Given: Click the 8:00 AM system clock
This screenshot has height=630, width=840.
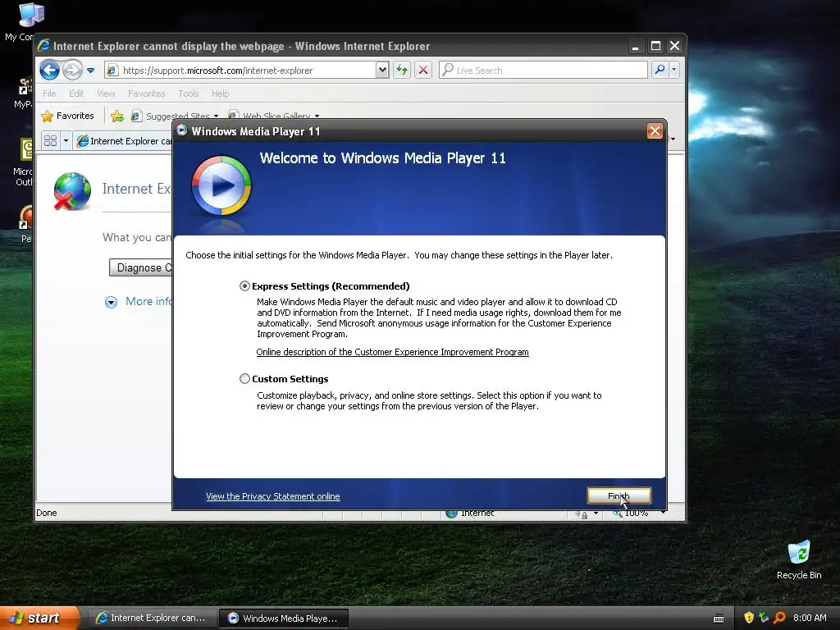Looking at the screenshot, I should (810, 618).
